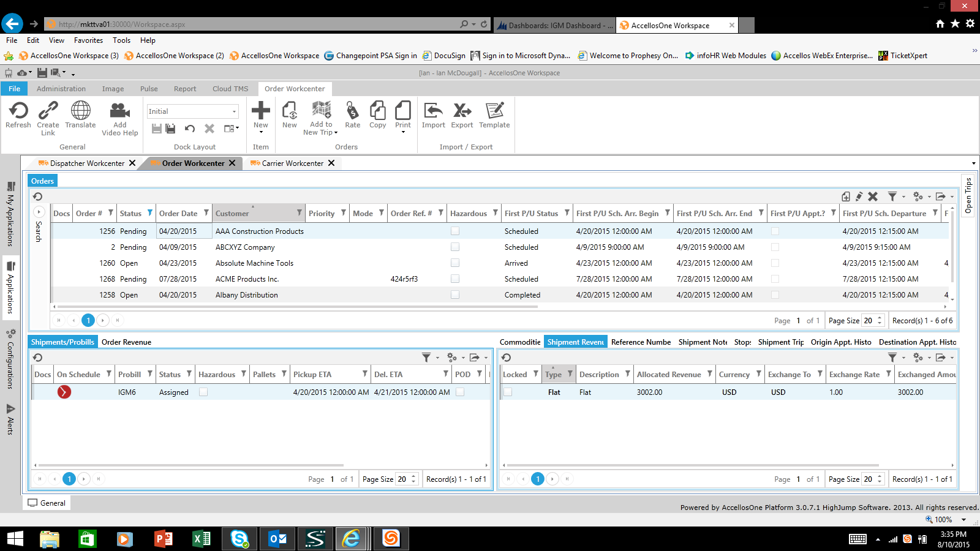Click the Template icon in the ribbon

(494, 111)
